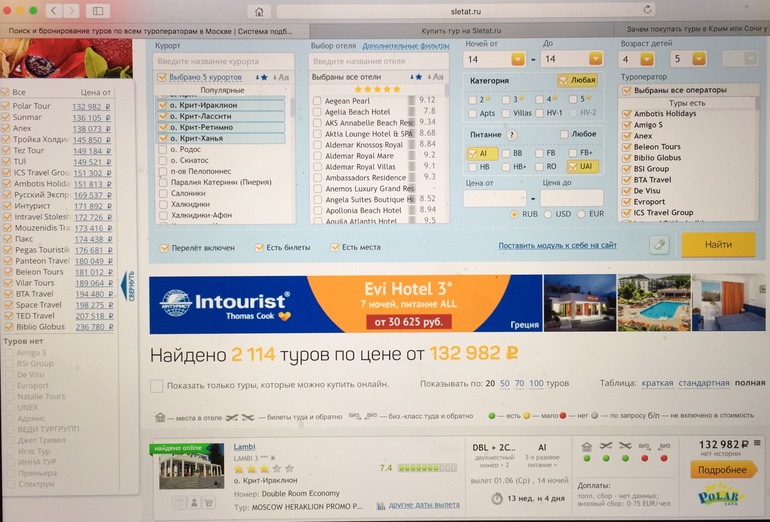This screenshot has width=770, height=522.
Task: Open the menu icon beside 132 982 price
Action: pyautogui.click(x=757, y=443)
